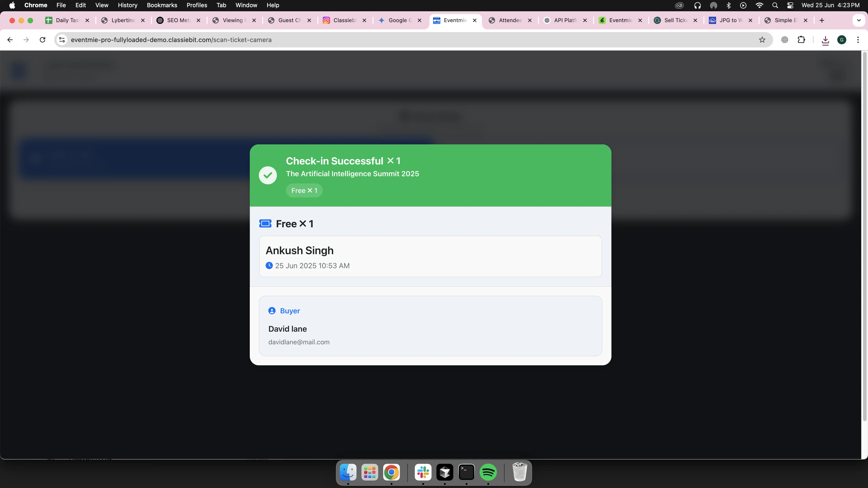Image resolution: width=868 pixels, height=488 pixels.
Task: Switch to the Attendee tab
Action: (x=510, y=20)
